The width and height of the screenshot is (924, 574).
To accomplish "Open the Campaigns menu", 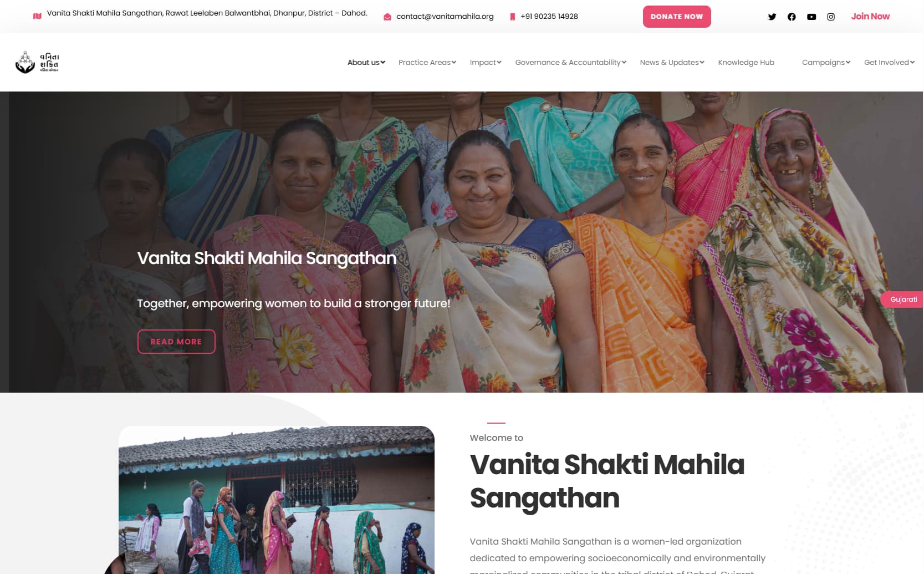I will click(826, 62).
